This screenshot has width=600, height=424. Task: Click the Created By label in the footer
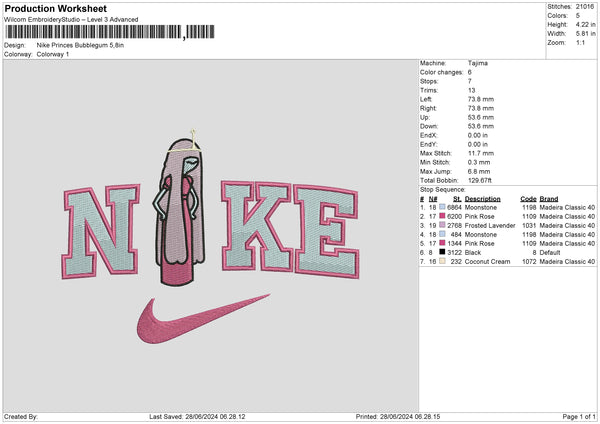[21, 417]
